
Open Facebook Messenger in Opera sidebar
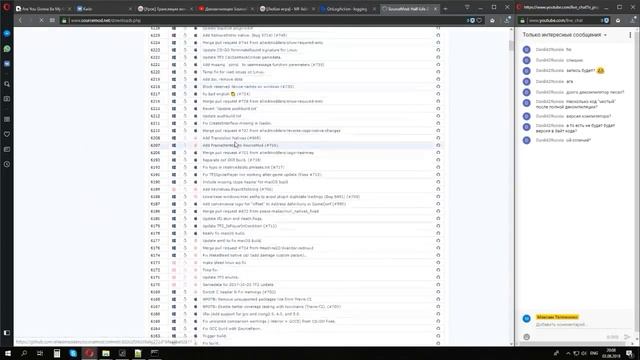tap(7, 33)
